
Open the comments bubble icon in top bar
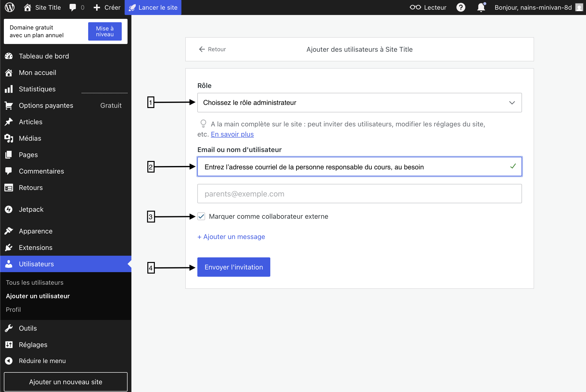(73, 7)
